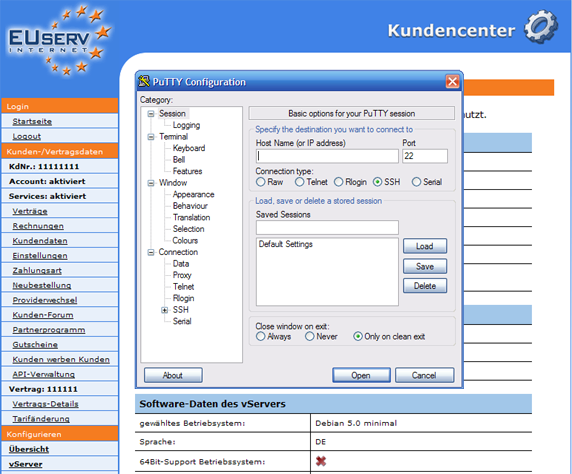Image resolution: width=572 pixels, height=474 pixels.
Task: Open Behaviour settings in category tree
Action: [x=190, y=206]
